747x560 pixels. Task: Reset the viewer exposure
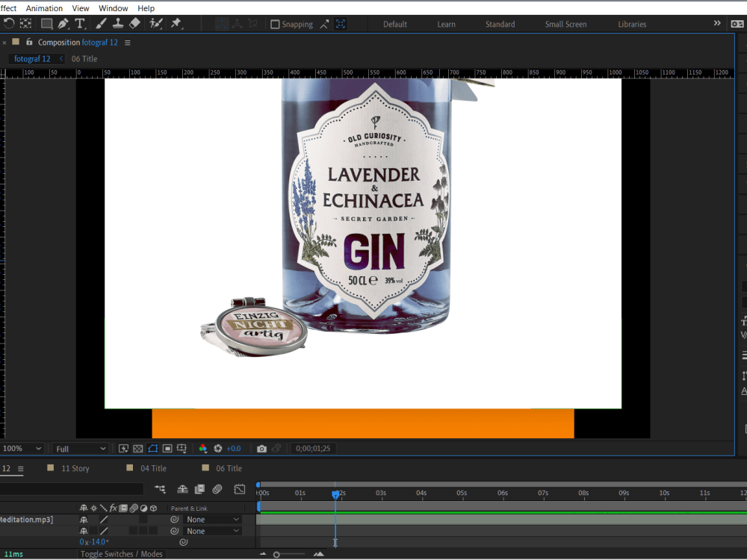[218, 449]
